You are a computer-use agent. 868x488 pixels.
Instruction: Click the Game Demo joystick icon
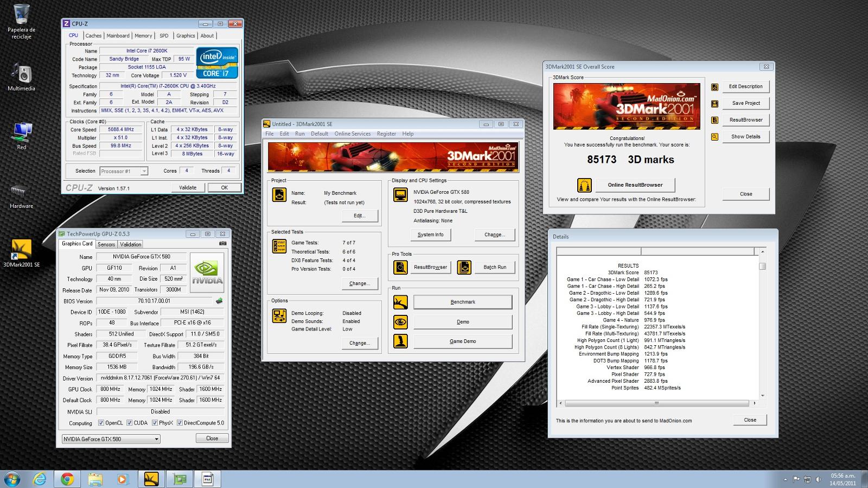(400, 341)
